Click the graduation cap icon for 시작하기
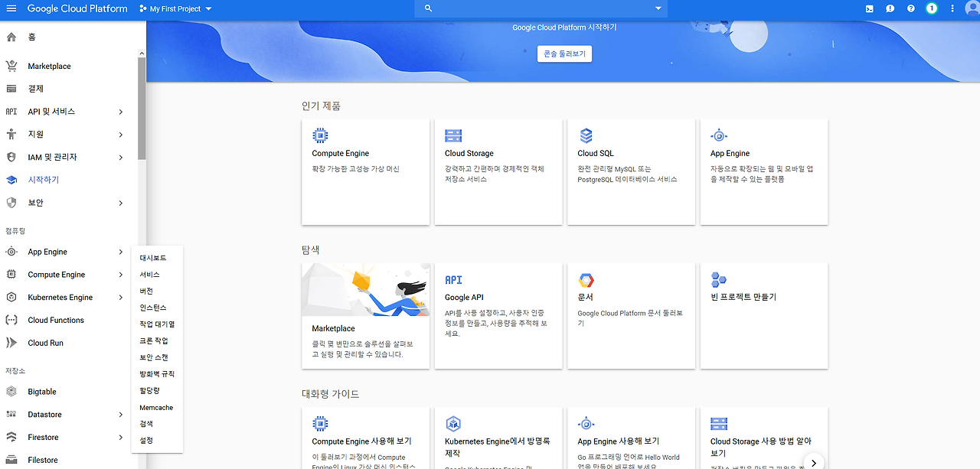This screenshot has width=980, height=469. click(x=11, y=180)
